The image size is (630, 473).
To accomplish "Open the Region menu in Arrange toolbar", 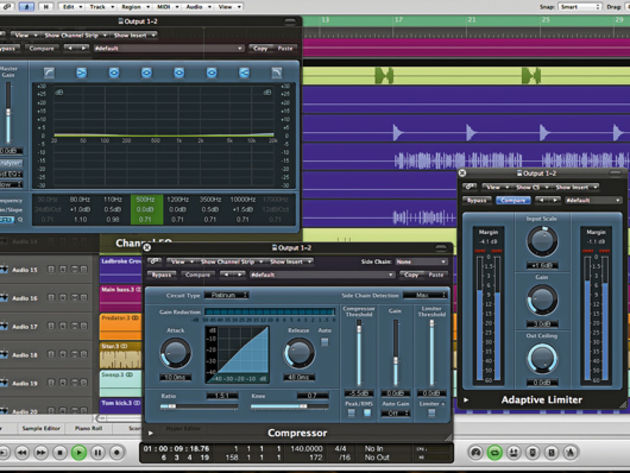I will point(135,7).
